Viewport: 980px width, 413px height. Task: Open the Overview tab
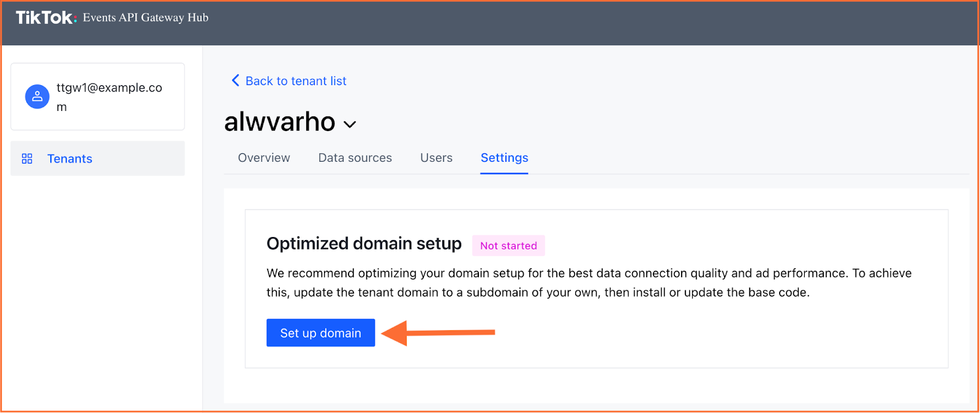coord(264,158)
